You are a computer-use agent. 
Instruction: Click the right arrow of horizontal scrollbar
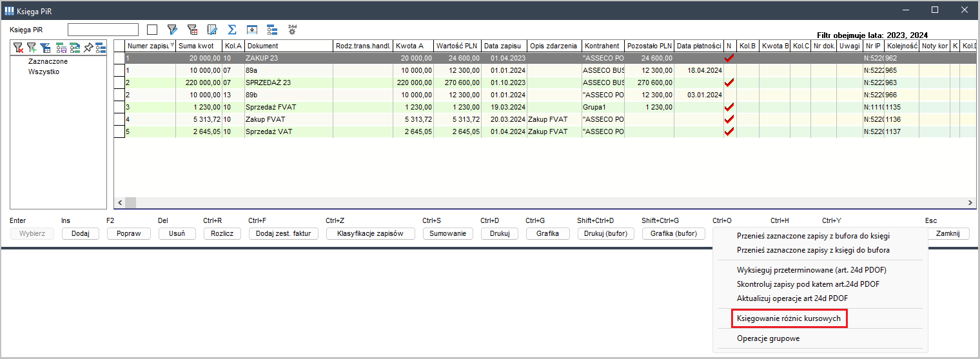coord(972,203)
